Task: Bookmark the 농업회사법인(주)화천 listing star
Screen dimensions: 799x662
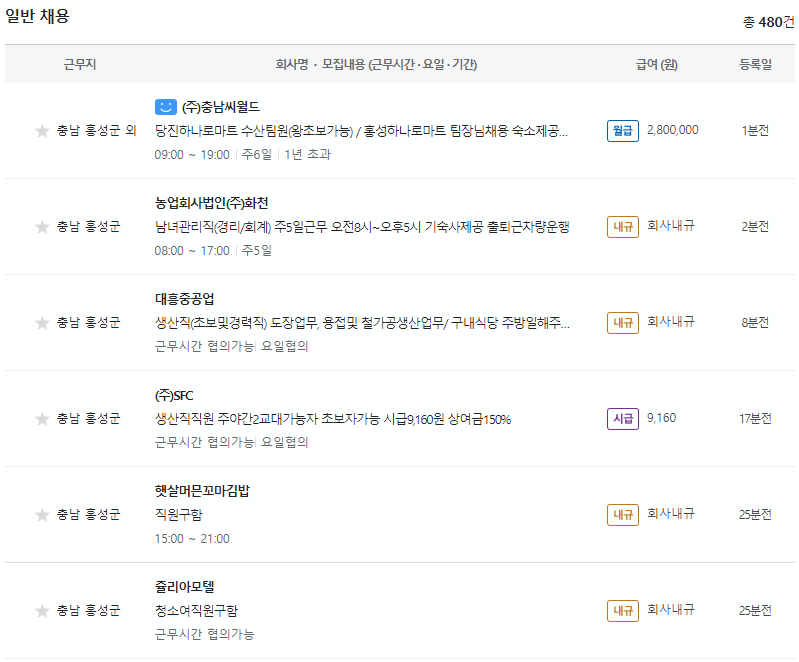Action: [x=42, y=227]
